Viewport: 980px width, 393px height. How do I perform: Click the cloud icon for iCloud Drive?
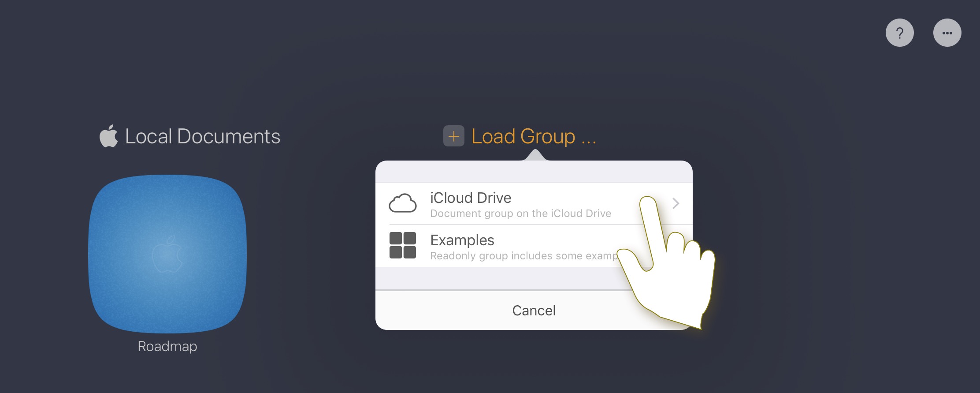click(x=402, y=203)
